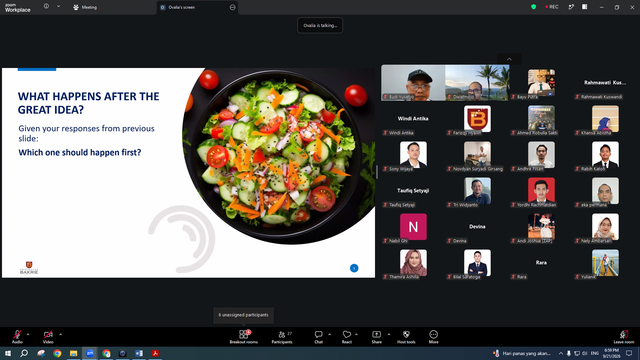Click the 6 unassigned participants tooltip
The width and height of the screenshot is (640, 360).
(x=243, y=315)
